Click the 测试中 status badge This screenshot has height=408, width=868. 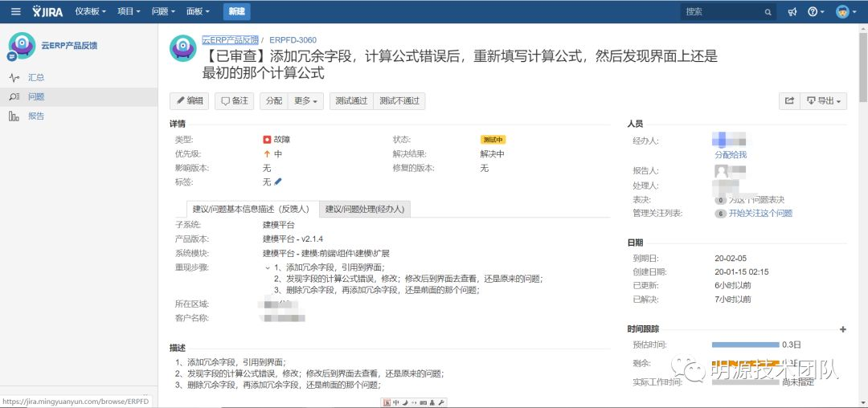pyautogui.click(x=493, y=140)
